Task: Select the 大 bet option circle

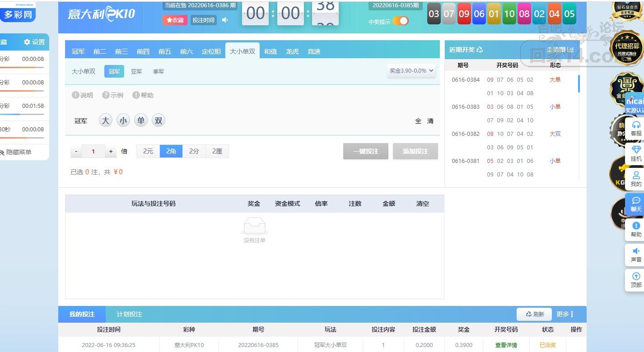Action: coord(106,120)
